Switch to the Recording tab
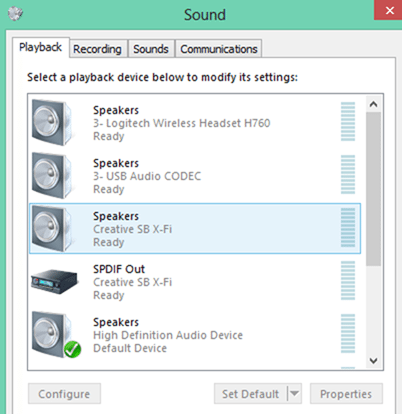Image resolution: width=402 pixels, height=414 pixels. point(97,49)
